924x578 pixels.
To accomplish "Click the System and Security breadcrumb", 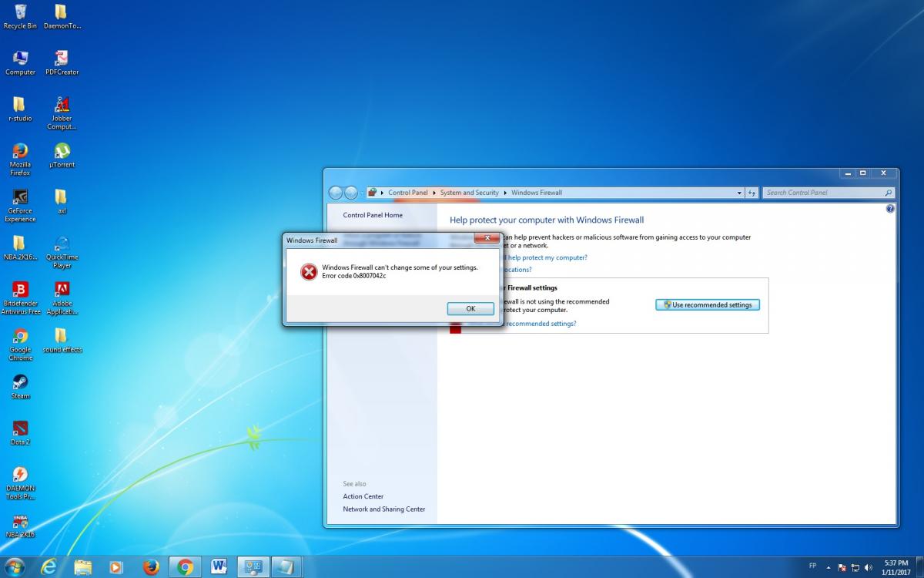I will click(470, 193).
